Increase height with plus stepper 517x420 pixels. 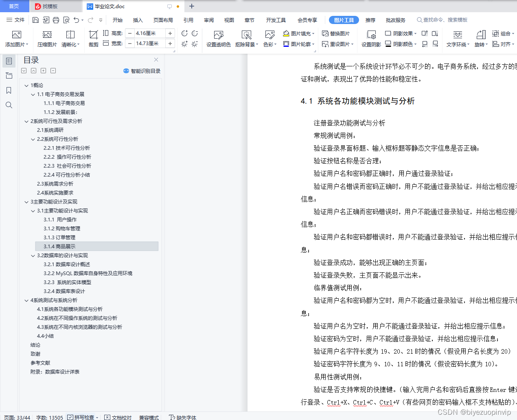170,33
